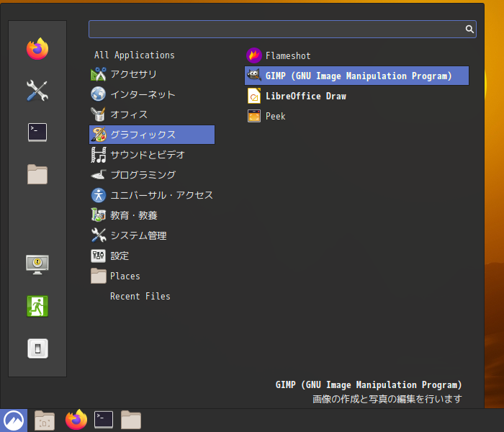Click show desktop folder in taskbar
Viewport: 504px width, 432px height.
pos(45,420)
